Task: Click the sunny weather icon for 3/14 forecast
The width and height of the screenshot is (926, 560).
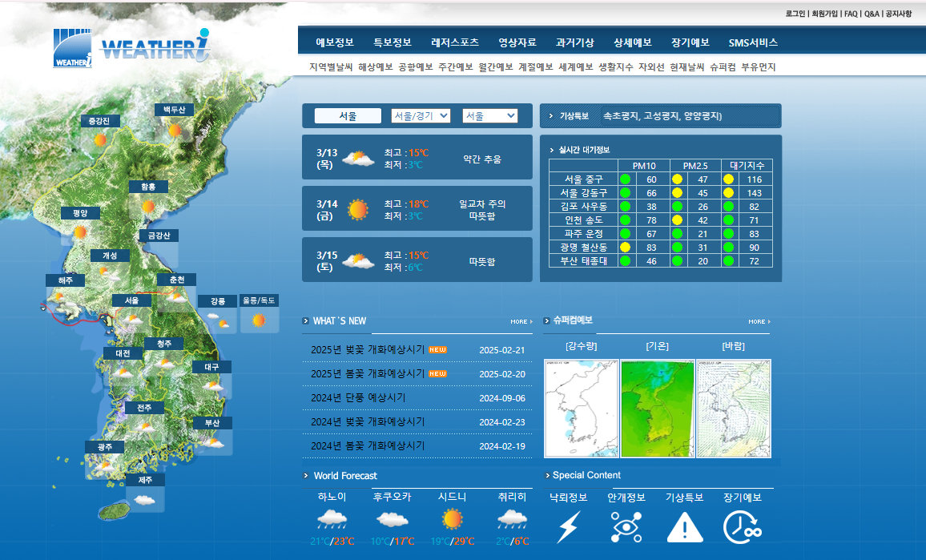Action: (x=358, y=208)
